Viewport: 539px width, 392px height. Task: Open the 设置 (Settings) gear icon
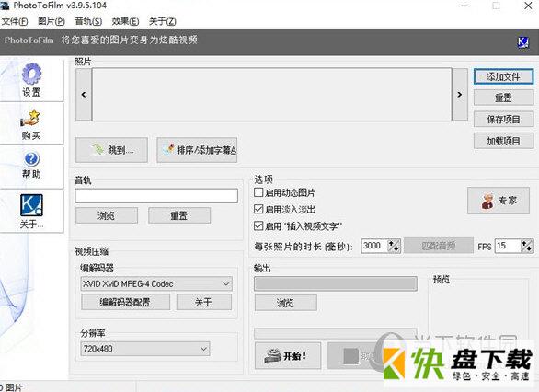(x=31, y=74)
